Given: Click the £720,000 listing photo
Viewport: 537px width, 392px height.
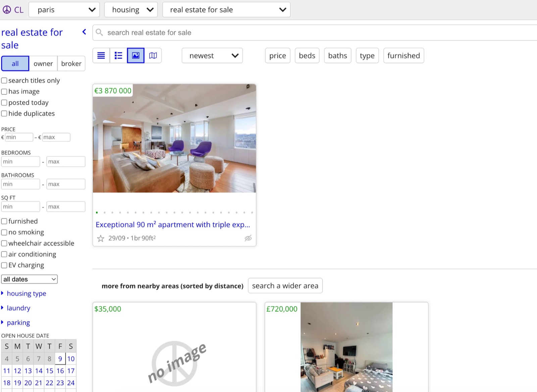Looking at the screenshot, I should [x=346, y=347].
